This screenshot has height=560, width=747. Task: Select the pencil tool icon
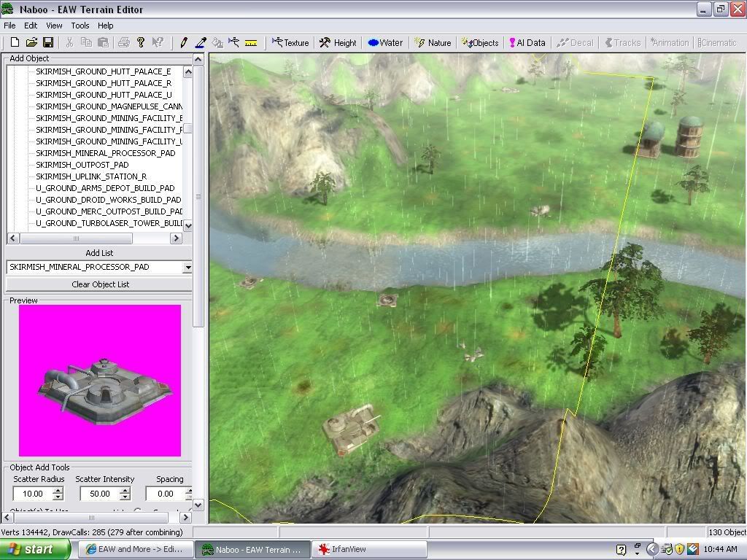183,42
